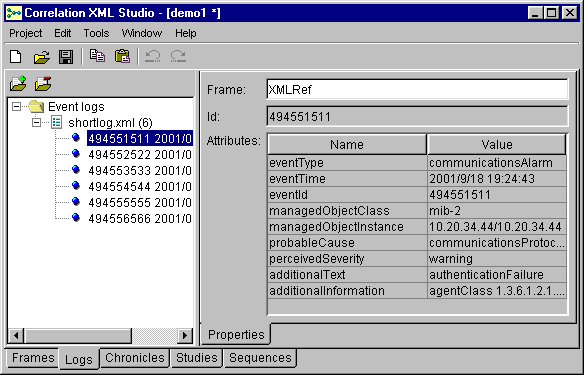584x375 pixels.
Task: Click the Name column header
Action: click(347, 144)
